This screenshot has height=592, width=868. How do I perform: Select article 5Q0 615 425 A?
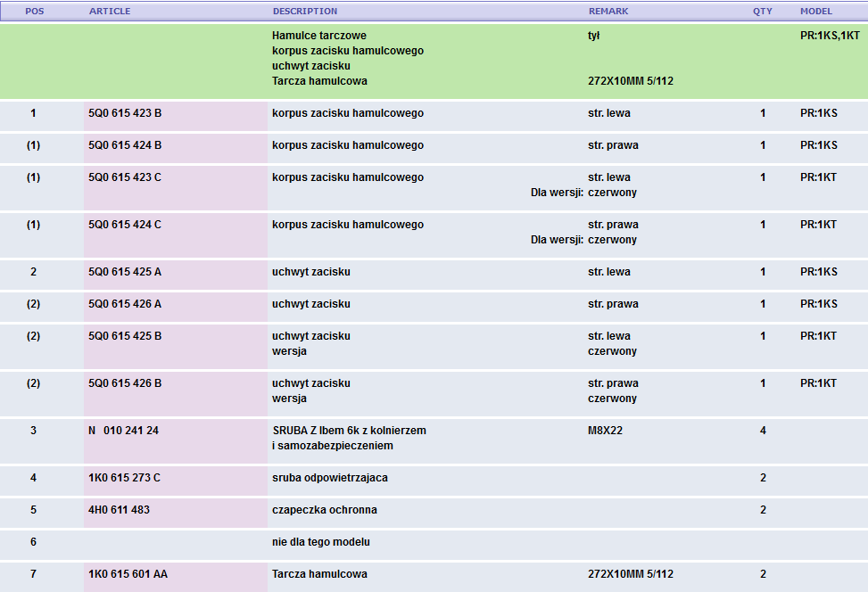pos(125,272)
